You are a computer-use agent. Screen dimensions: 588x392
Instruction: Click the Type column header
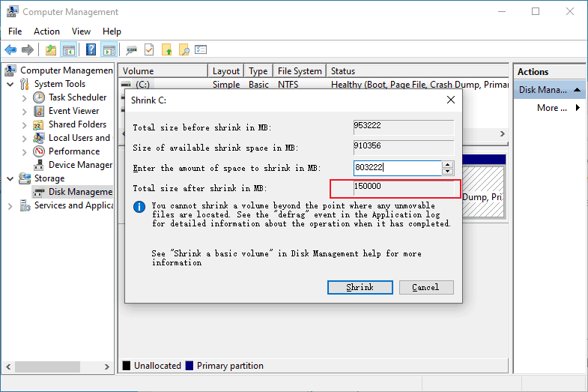coord(258,71)
